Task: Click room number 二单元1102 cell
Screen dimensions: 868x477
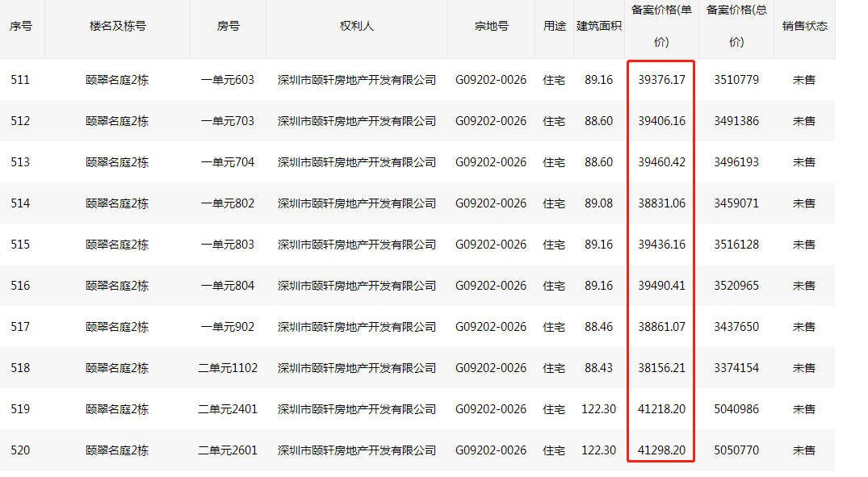Action: point(228,368)
